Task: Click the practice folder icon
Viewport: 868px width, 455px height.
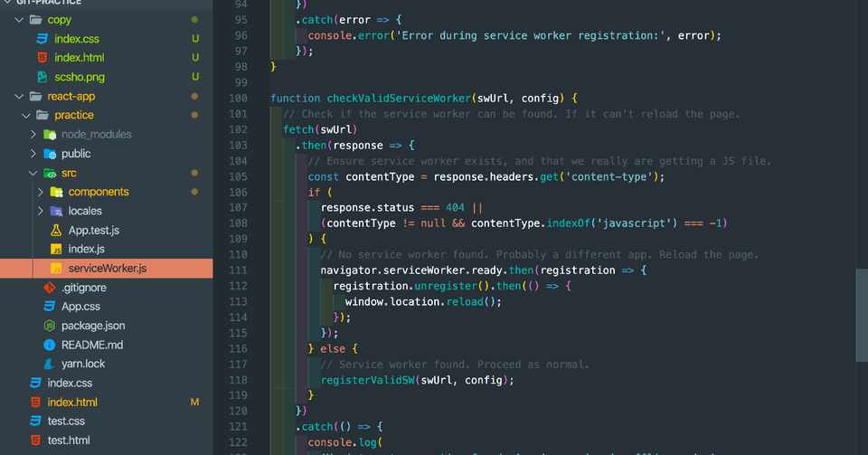Action: pos(42,115)
